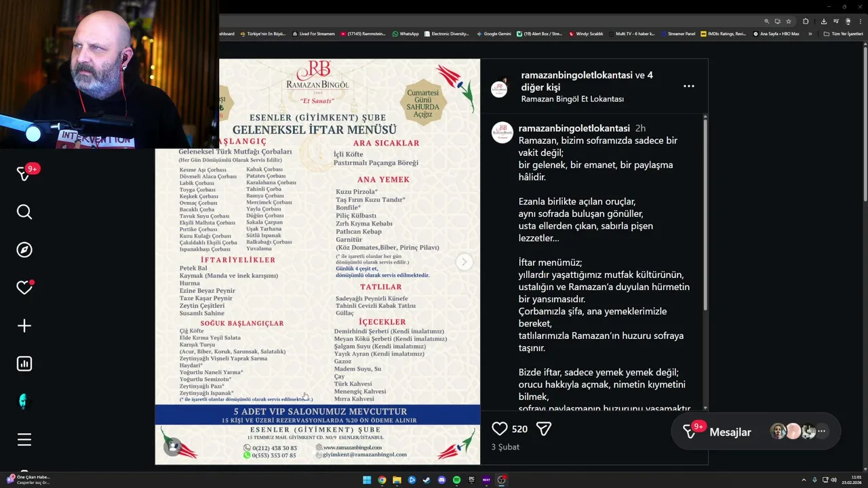868x488 pixels.
Task: Open the browser Extensions puzzle icon
Action: coord(806,21)
